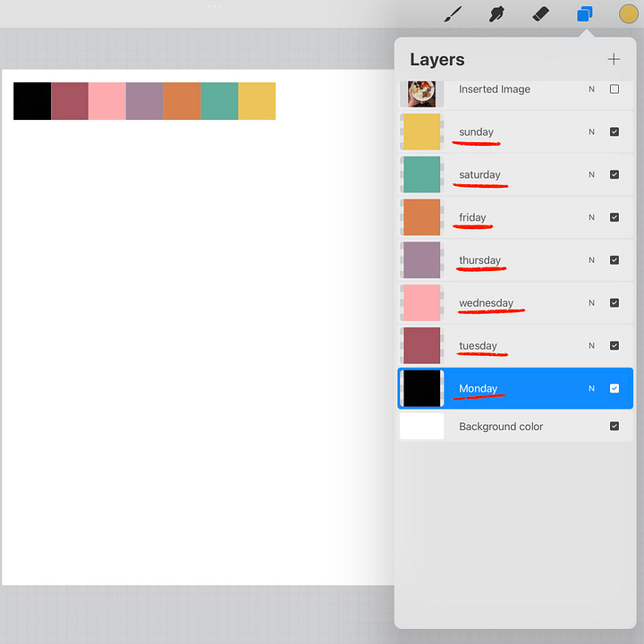644x644 pixels.
Task: Open blend mode N for Inserted Image
Action: point(591,89)
